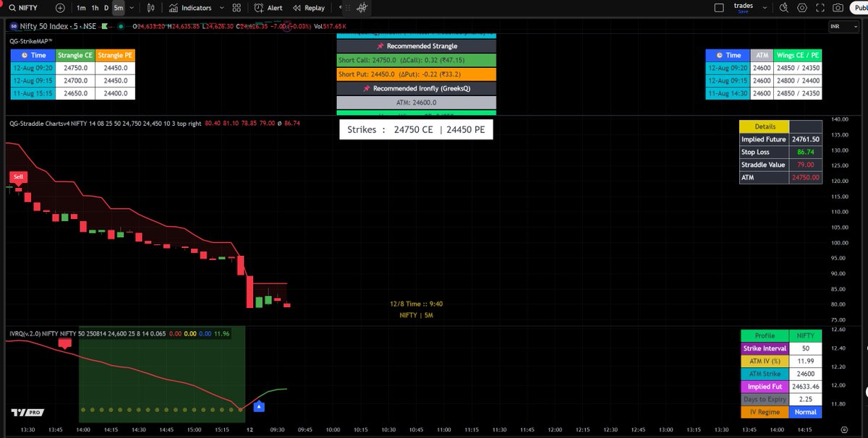Expand the trades layout dropdown arrow

pos(764,8)
